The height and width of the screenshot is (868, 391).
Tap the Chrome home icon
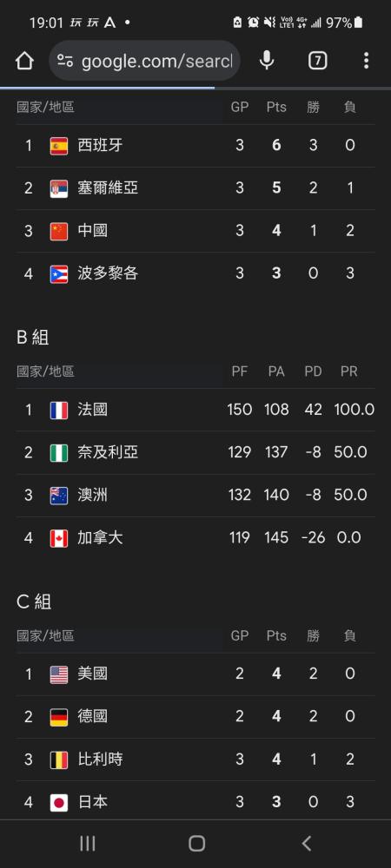click(x=24, y=61)
